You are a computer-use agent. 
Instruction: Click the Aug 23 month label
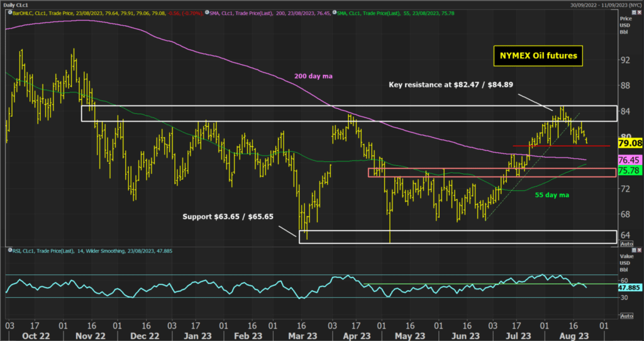pos(575,336)
